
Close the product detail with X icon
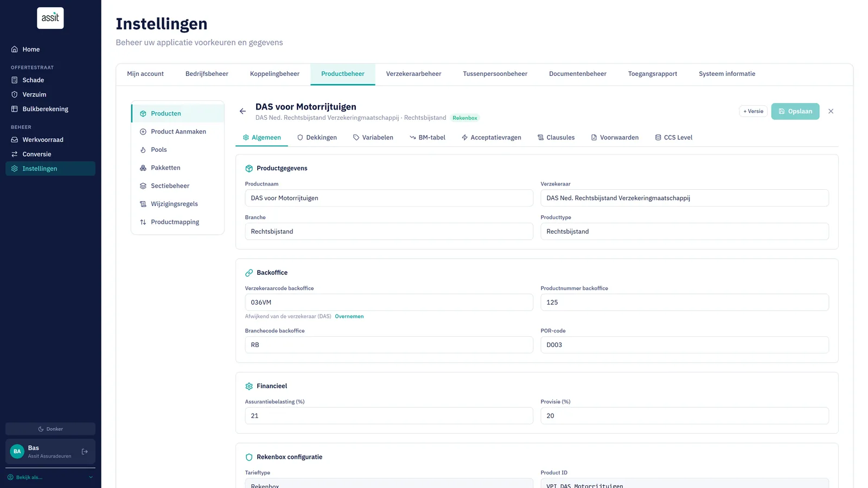[x=831, y=111]
